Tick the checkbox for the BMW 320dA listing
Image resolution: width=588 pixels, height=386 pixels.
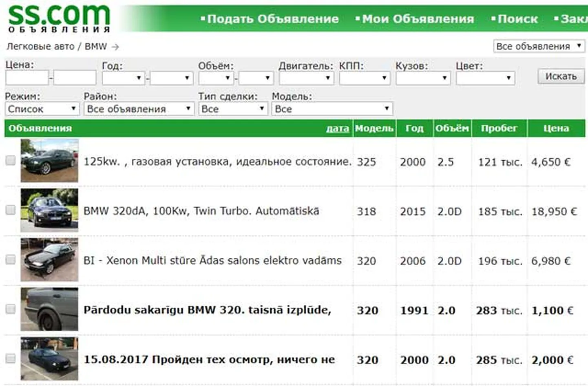pyautogui.click(x=11, y=210)
